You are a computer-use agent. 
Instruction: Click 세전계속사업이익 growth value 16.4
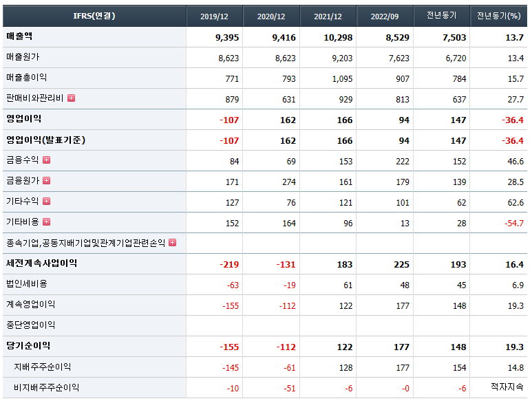point(514,265)
